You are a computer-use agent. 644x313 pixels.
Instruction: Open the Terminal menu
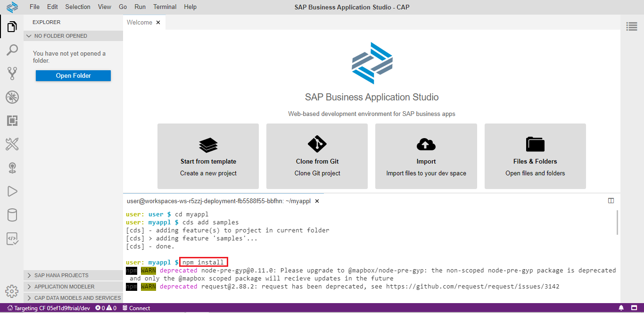(165, 7)
